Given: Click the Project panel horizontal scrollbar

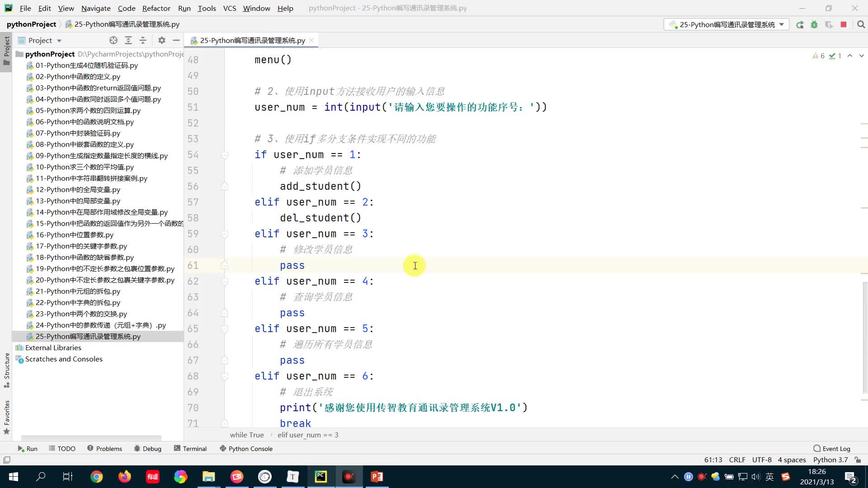Looking at the screenshot, I should point(91,438).
